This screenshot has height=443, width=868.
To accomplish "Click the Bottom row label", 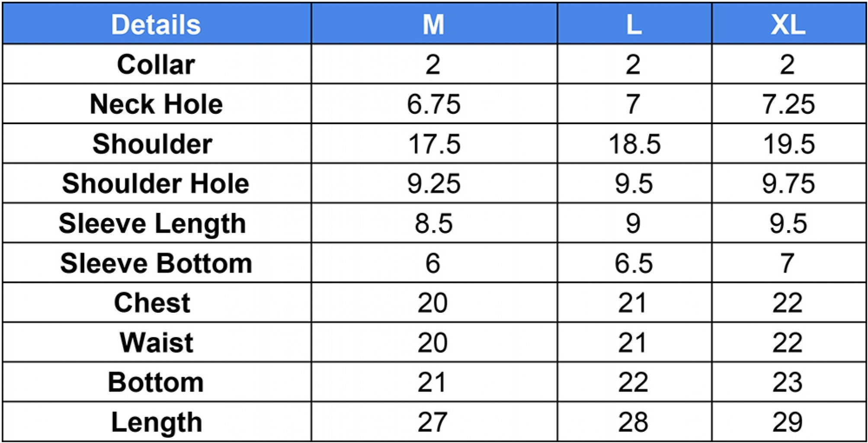I will [x=156, y=382].
